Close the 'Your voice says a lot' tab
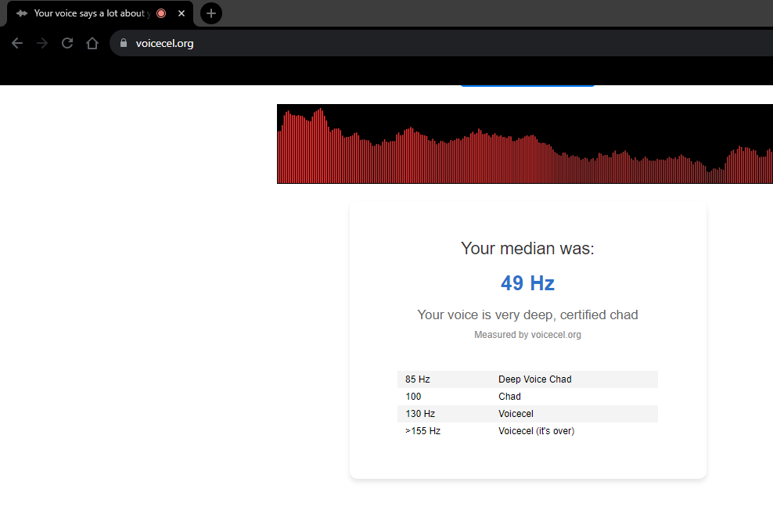 (x=181, y=13)
